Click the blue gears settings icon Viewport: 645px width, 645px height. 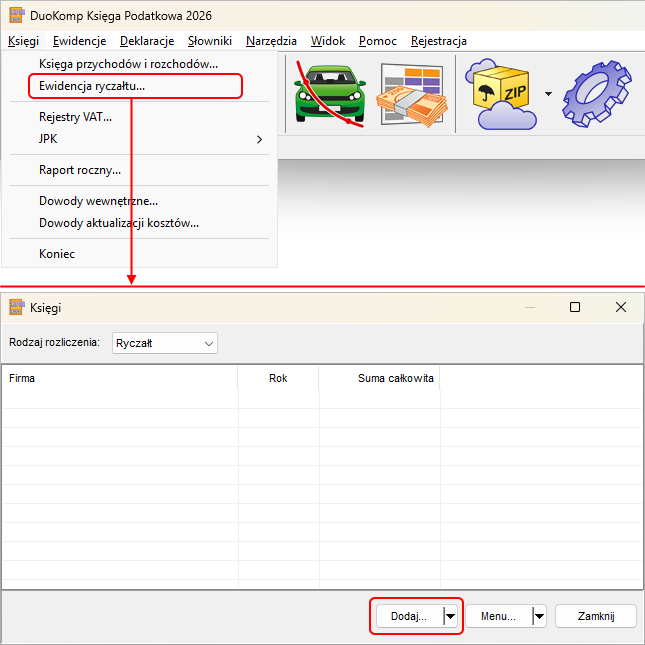[x=596, y=95]
